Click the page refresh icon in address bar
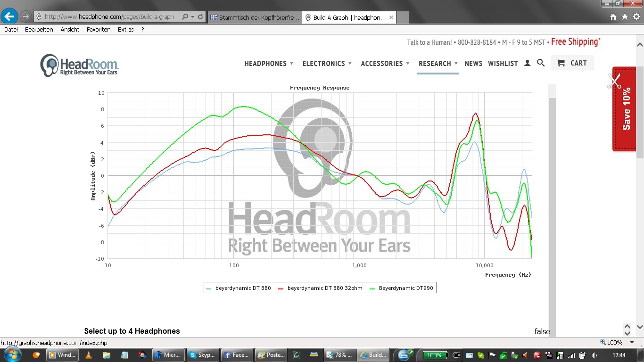Screen dimensions: 644x362 point(200,16)
